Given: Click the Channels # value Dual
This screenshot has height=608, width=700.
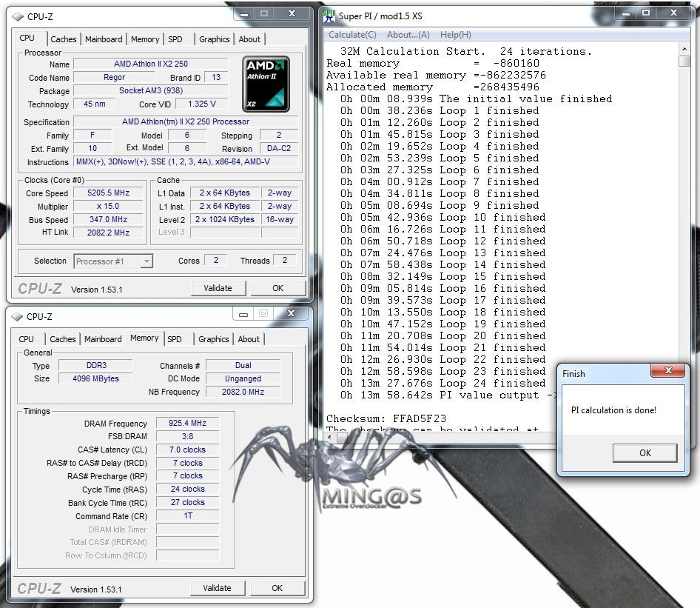Looking at the screenshot, I should coord(243,365).
